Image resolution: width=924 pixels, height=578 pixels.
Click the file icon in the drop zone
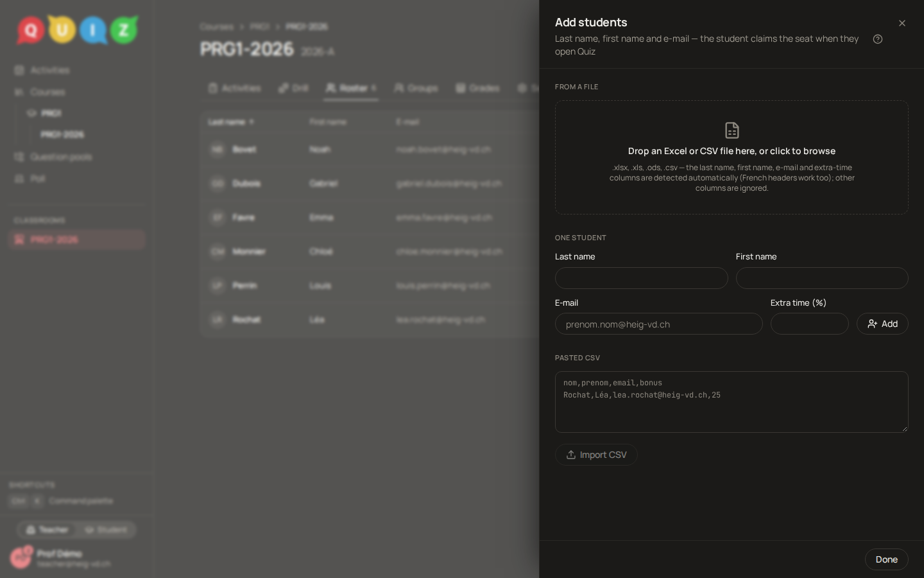point(732,130)
